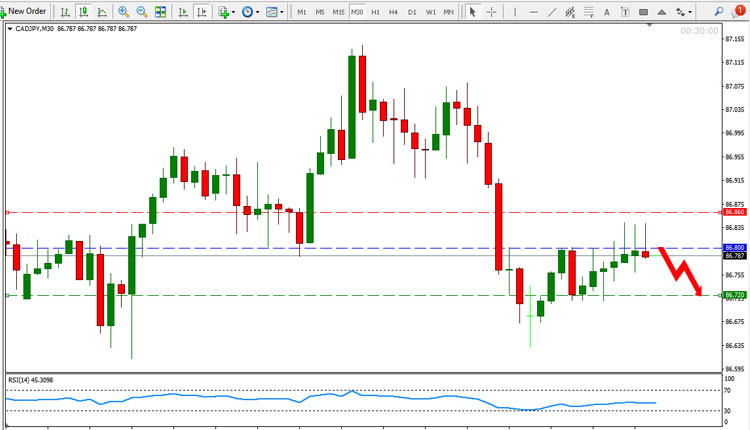Tile chart windows icon
750x430 pixels.
[160, 12]
